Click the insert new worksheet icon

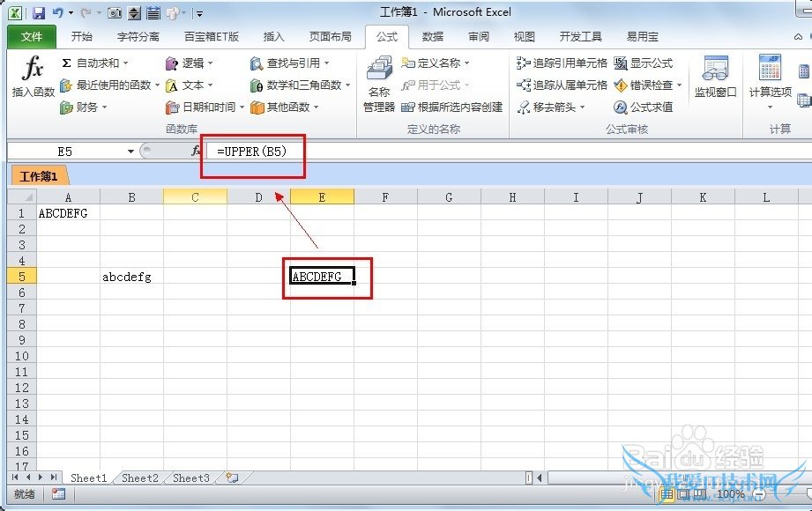point(233,478)
